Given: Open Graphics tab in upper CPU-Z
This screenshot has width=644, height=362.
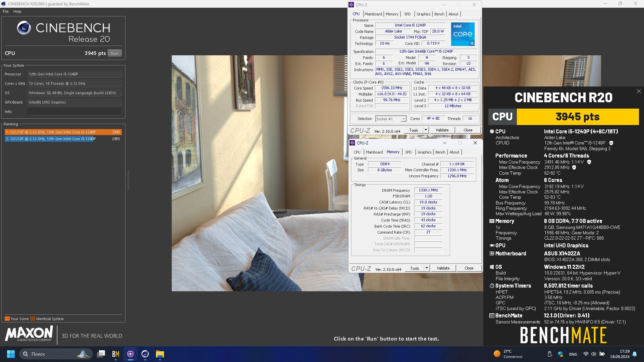Looking at the screenshot, I should click(x=423, y=14).
